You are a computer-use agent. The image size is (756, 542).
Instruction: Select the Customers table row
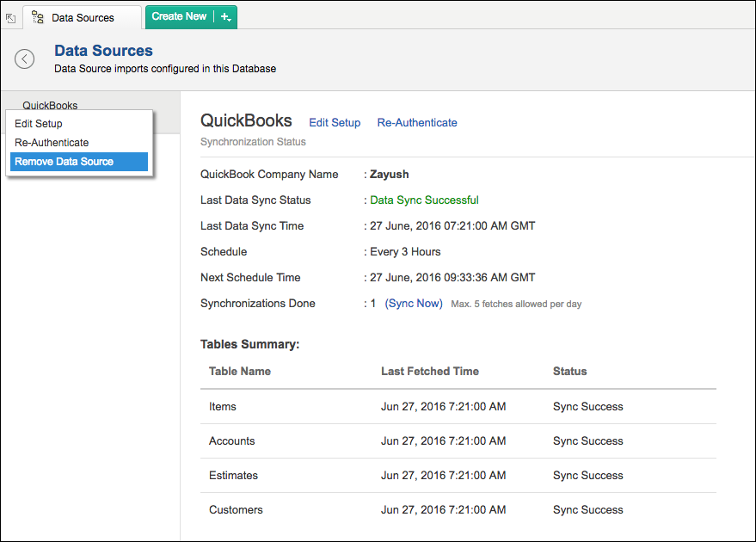[236, 510]
